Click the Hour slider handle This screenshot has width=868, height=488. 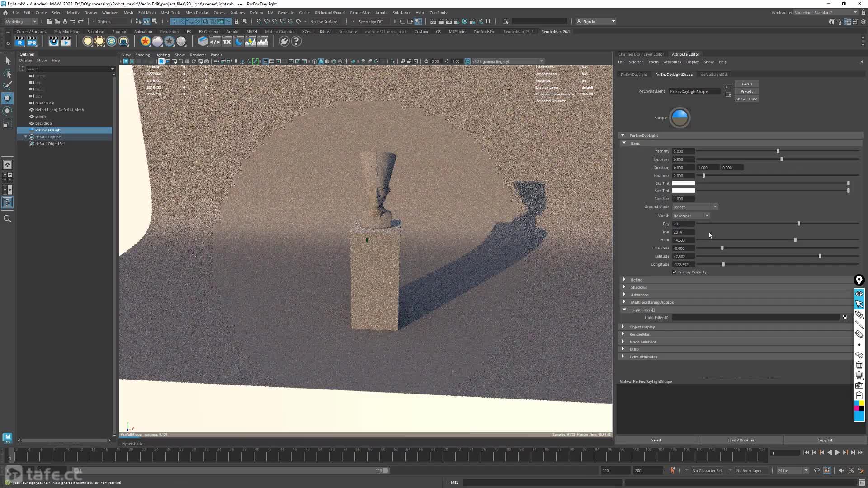pyautogui.click(x=795, y=240)
